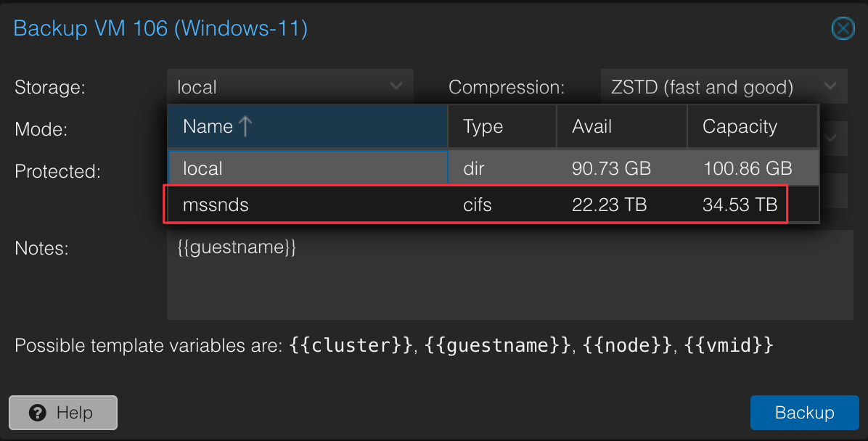Open the Mode dropdown arrow
The height and width of the screenshot is (441, 868).
831,138
